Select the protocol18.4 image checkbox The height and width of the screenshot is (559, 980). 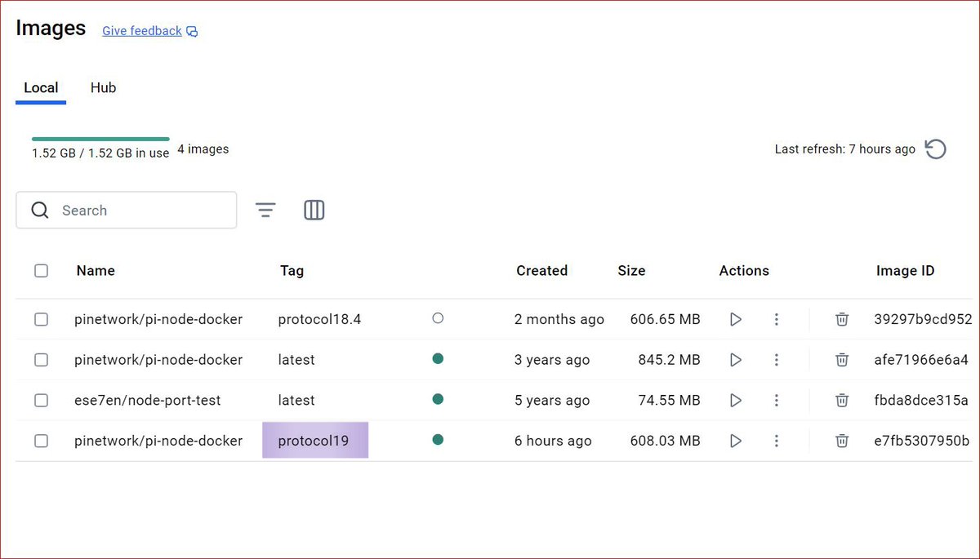[42, 319]
